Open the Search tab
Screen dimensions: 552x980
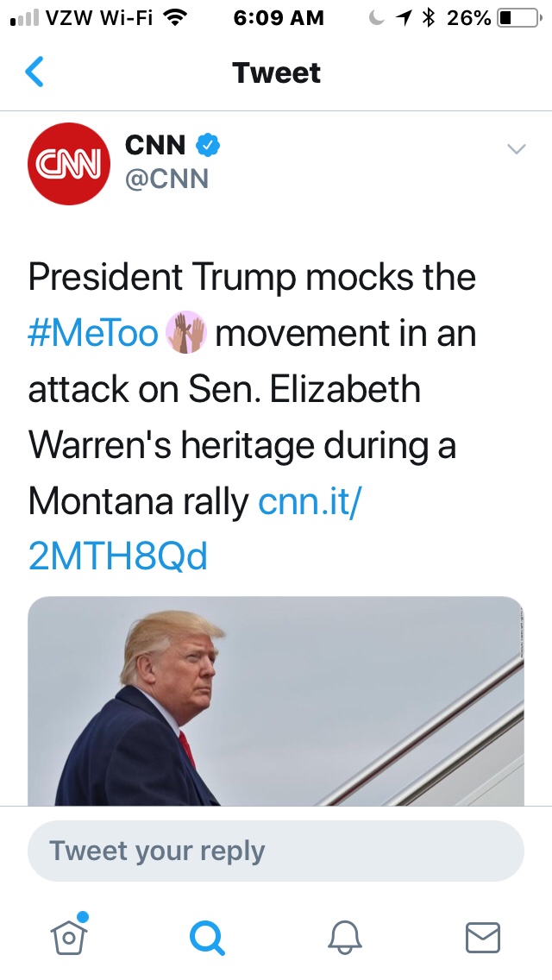[x=207, y=937]
